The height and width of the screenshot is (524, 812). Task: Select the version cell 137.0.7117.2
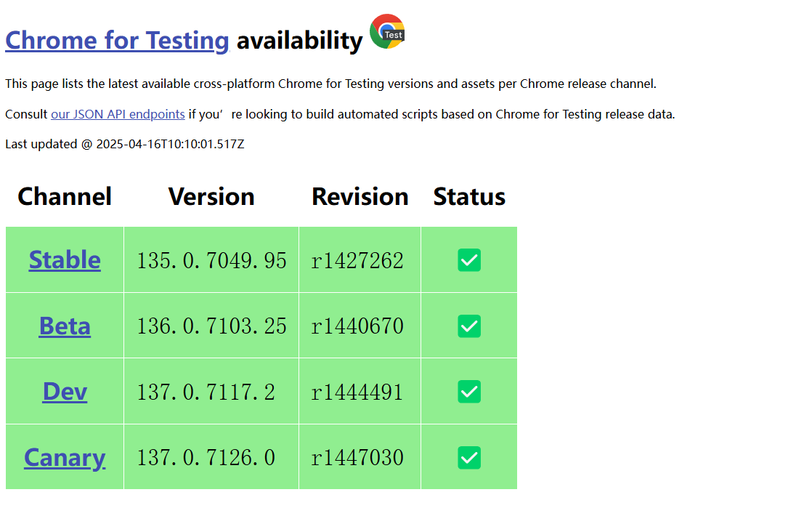click(x=211, y=392)
